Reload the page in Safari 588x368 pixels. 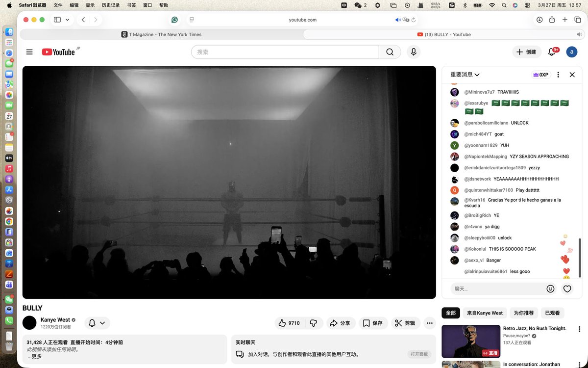[x=414, y=20]
